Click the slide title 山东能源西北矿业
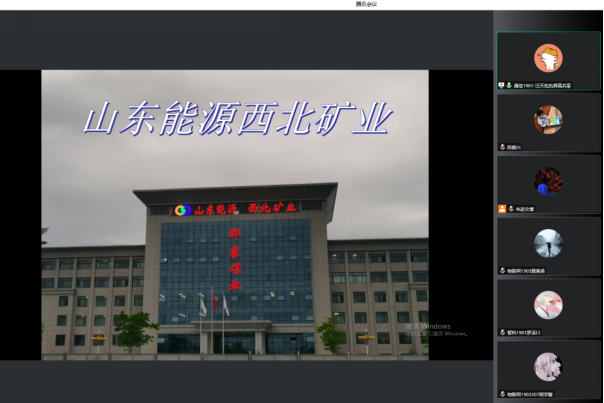This screenshot has width=604, height=403. [236, 119]
